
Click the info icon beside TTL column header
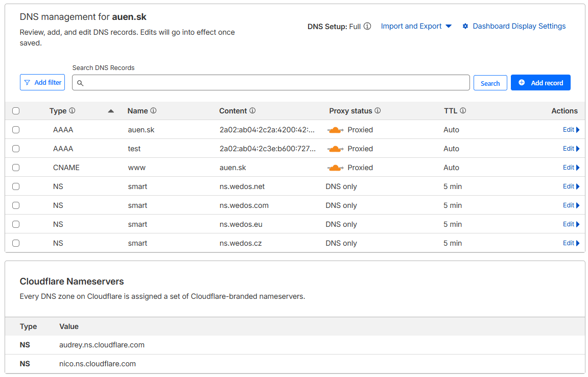point(463,111)
